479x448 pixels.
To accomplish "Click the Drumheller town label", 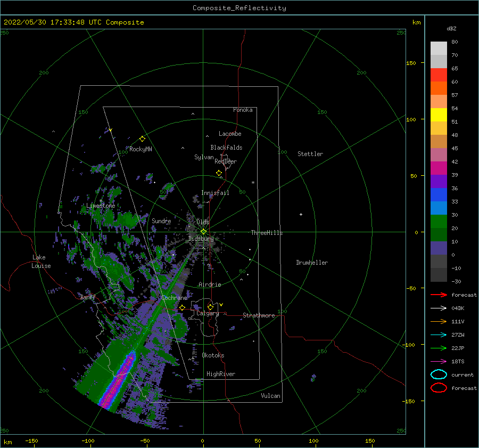I will coord(312,263).
